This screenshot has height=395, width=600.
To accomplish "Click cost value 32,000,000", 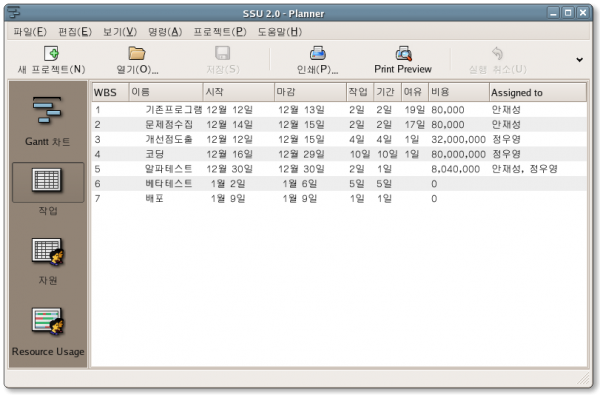I will (458, 140).
